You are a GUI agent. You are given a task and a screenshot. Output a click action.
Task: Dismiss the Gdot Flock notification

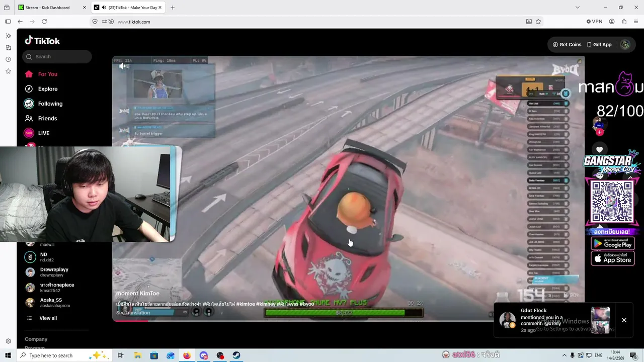click(624, 320)
